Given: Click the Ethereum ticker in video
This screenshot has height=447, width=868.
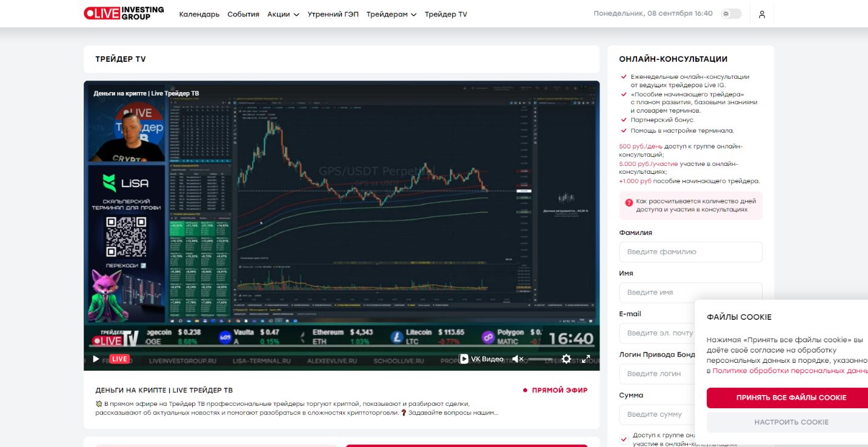Looking at the screenshot, I should (x=337, y=336).
